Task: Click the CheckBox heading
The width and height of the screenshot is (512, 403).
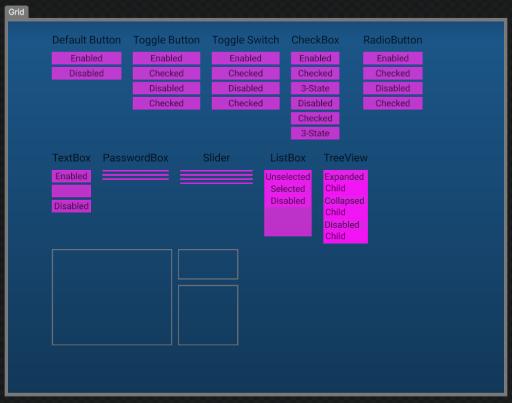Action: click(315, 40)
